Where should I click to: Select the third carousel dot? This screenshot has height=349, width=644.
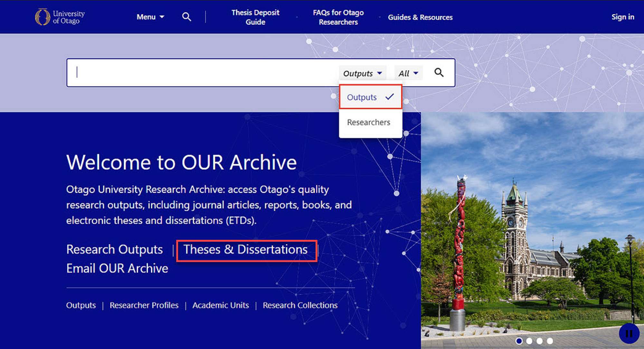tap(540, 341)
